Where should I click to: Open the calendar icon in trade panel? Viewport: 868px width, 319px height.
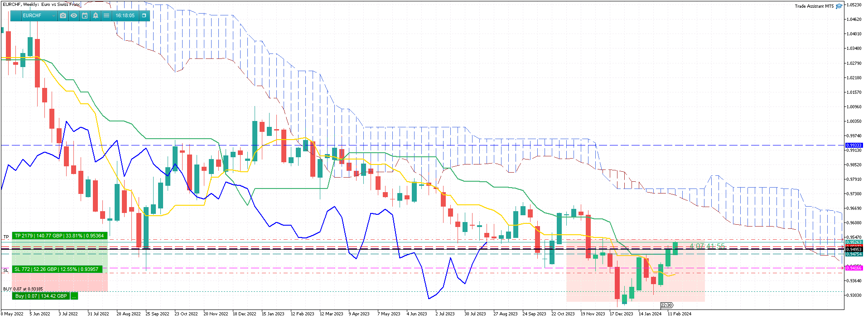click(85, 15)
